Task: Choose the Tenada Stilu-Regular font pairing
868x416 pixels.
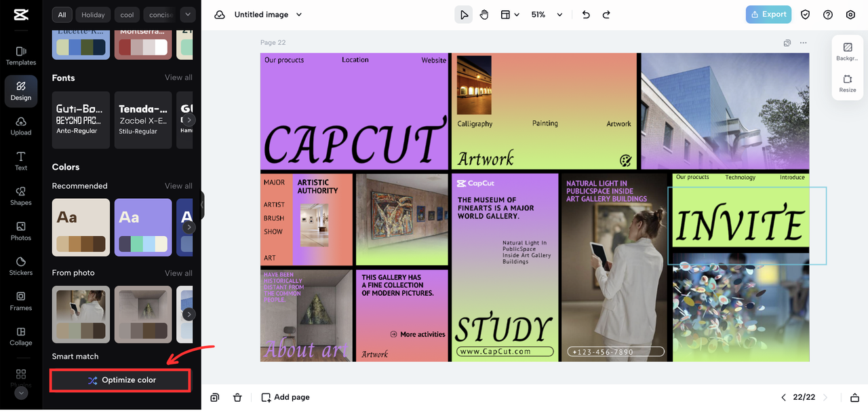Action: 143,120
